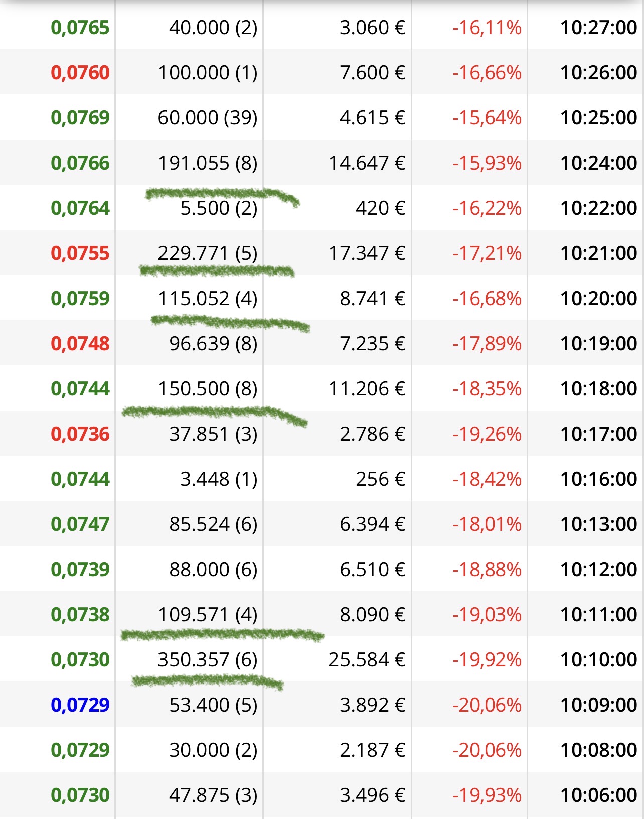This screenshot has width=644, height=819.
Task: Click volume entry 88.000 (6)
Action: point(213,570)
